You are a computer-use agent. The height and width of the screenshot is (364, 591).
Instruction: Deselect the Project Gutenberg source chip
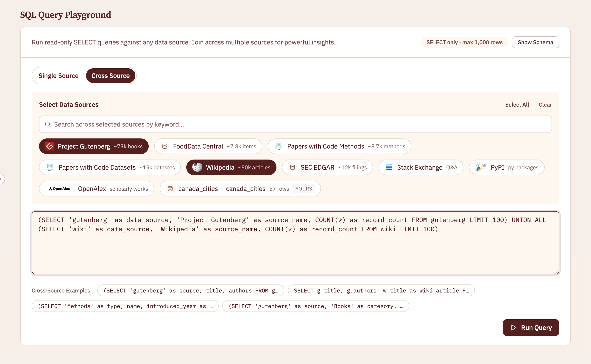pos(94,146)
